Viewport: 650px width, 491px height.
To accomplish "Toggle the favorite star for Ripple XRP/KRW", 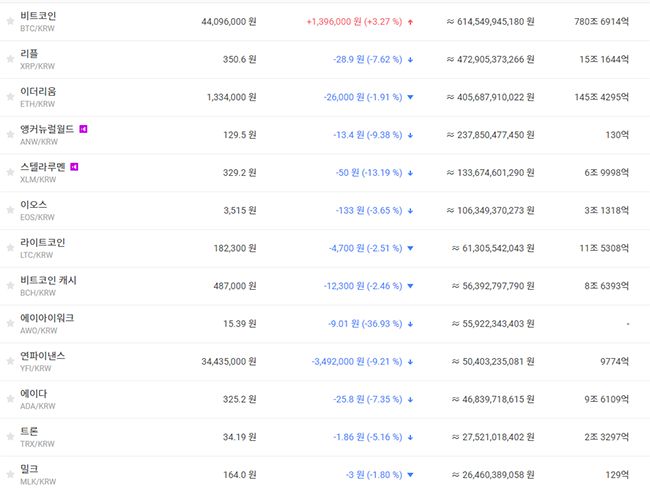I will pyautogui.click(x=10, y=60).
